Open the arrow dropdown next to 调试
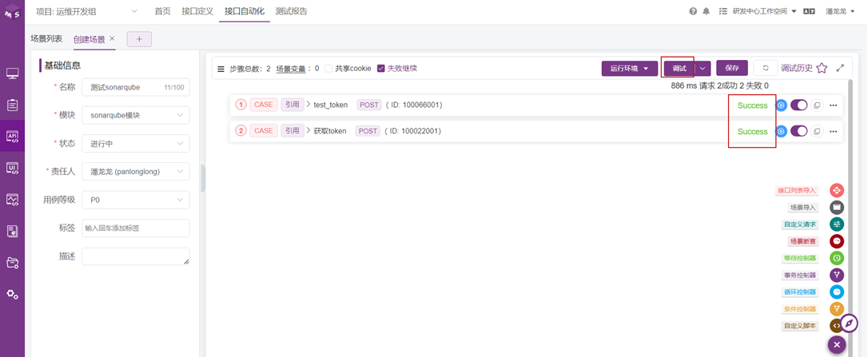Viewport: 868px width, 357px height. [703, 68]
